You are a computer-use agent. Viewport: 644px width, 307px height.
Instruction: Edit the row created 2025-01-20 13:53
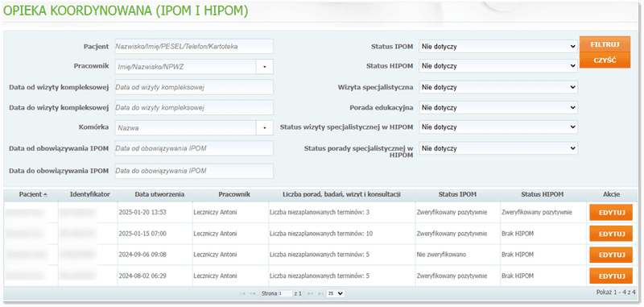(x=611, y=213)
